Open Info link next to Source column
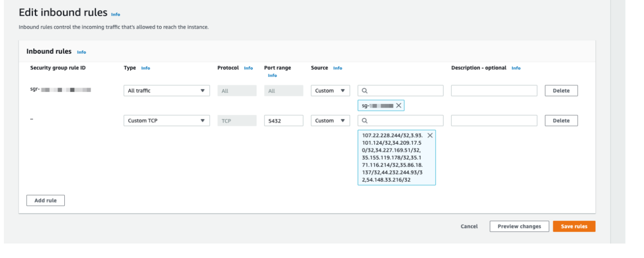 coord(338,68)
